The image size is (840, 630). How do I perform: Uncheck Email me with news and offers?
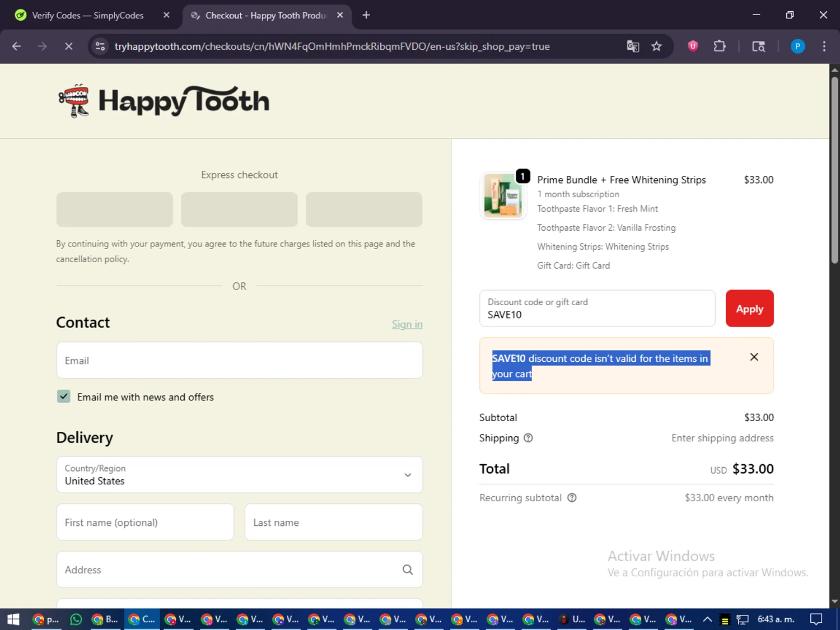click(64, 396)
